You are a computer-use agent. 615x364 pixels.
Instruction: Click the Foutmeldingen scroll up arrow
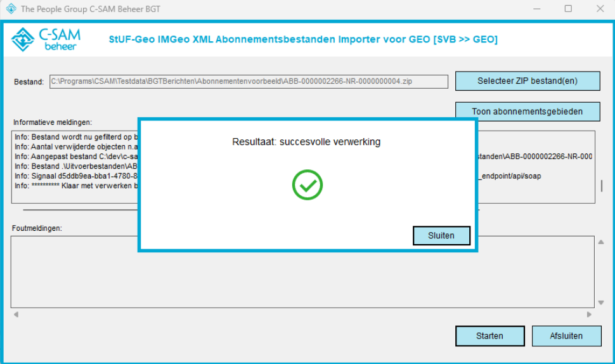pyautogui.click(x=601, y=242)
